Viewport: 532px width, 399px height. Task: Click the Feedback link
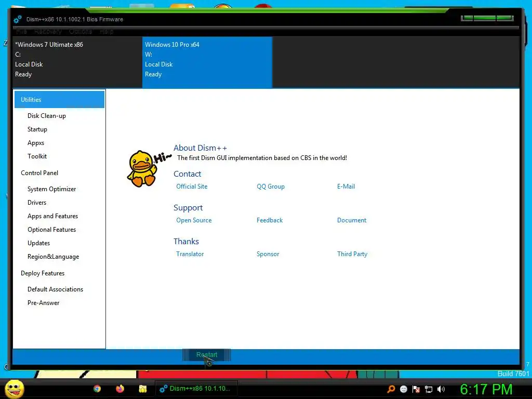[270, 220]
